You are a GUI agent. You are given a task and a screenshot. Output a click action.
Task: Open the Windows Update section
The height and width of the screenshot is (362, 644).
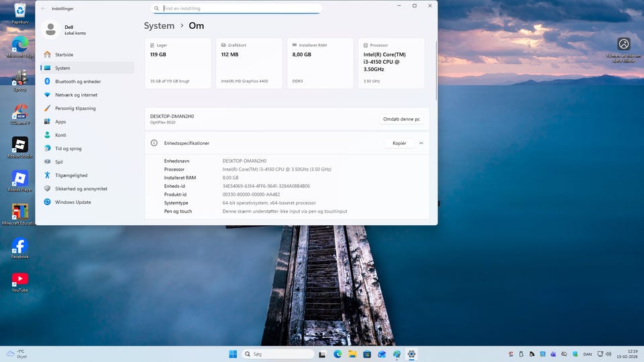pos(72,202)
